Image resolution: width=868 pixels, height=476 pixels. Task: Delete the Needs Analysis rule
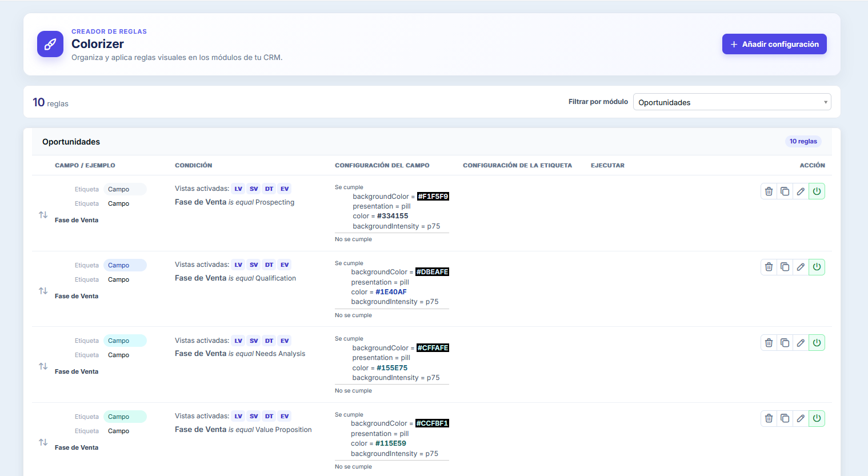(x=769, y=343)
